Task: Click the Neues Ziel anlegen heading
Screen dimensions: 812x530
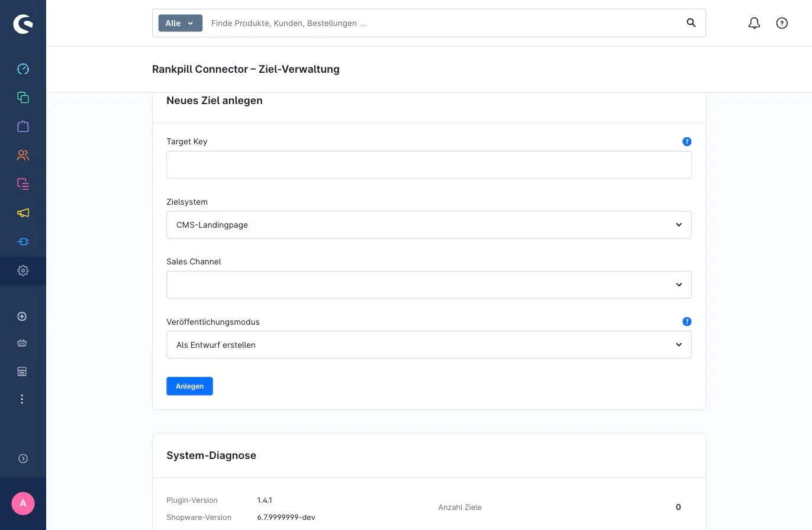Action: pos(214,101)
